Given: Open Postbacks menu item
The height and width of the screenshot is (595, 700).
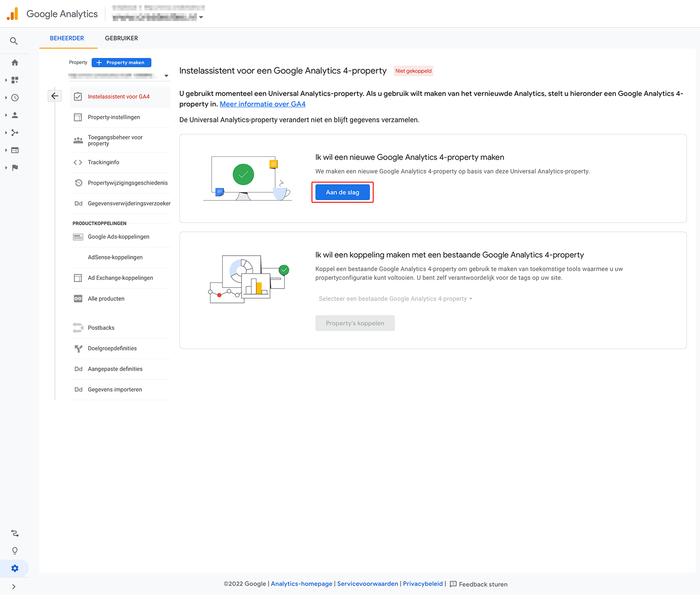Looking at the screenshot, I should point(120,328).
